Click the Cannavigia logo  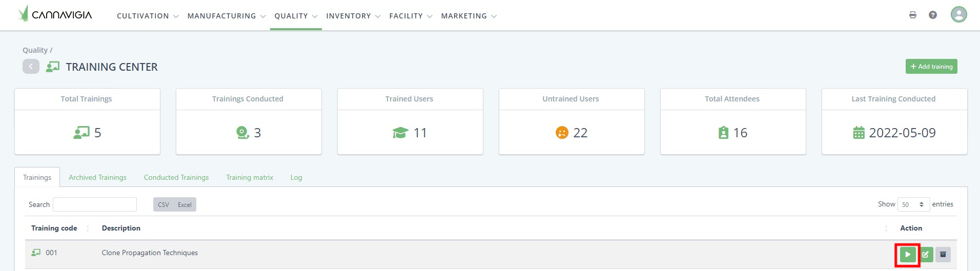coord(55,14)
